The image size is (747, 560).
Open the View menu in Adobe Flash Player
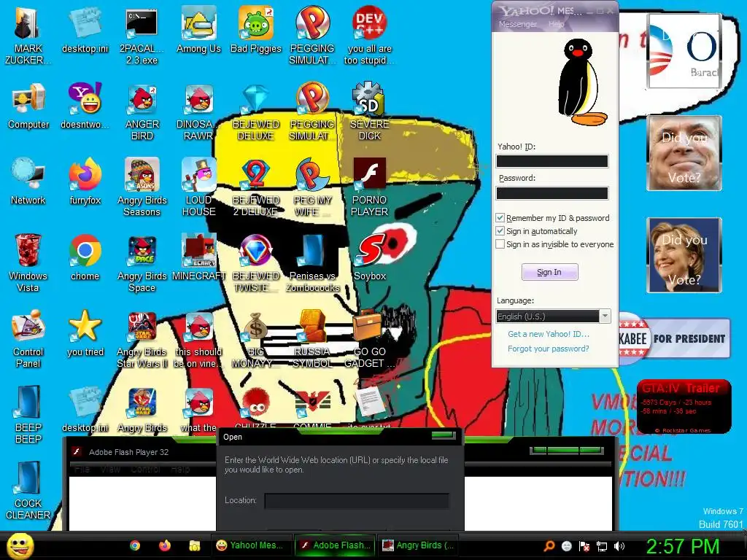[x=110, y=470]
